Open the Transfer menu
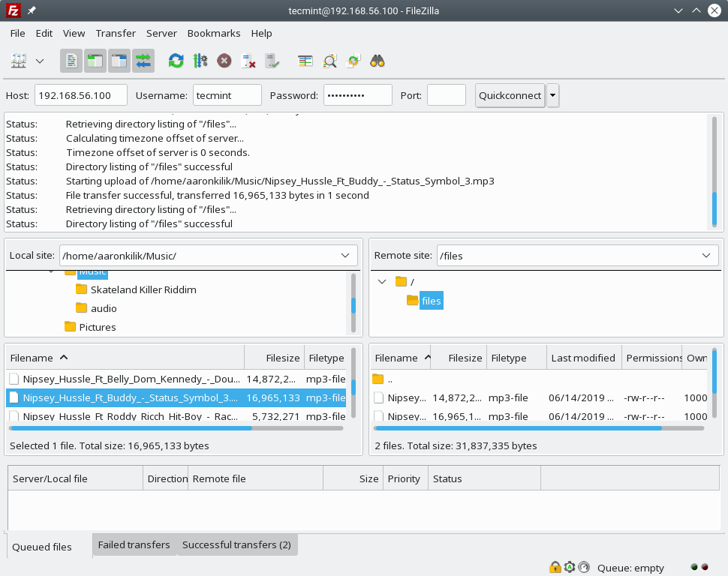The width and height of the screenshot is (728, 576). pyautogui.click(x=116, y=33)
